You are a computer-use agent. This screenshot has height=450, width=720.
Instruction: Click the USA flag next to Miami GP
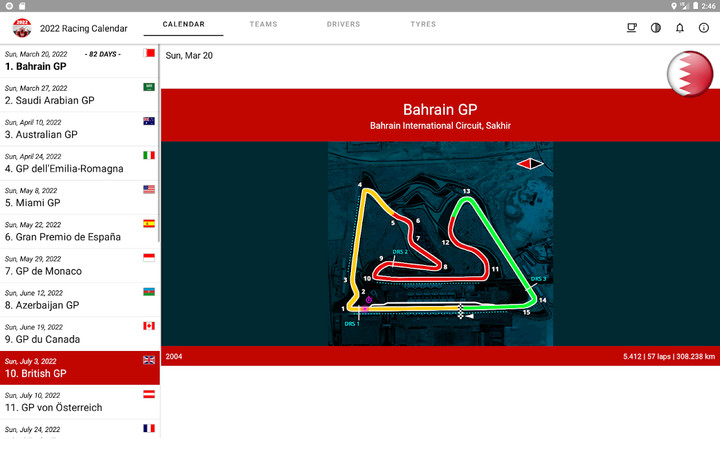click(149, 189)
